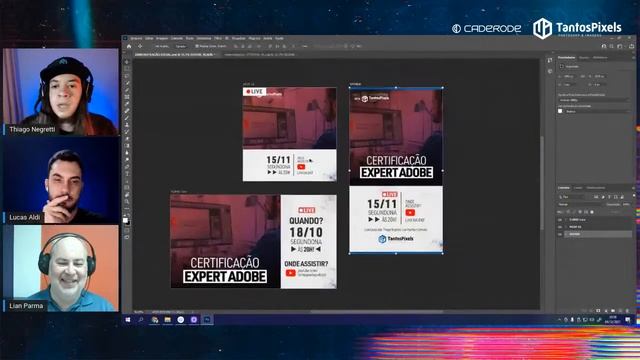Switch to the Bibliotecas tab
The width and height of the screenshot is (640, 360).
tap(600, 58)
